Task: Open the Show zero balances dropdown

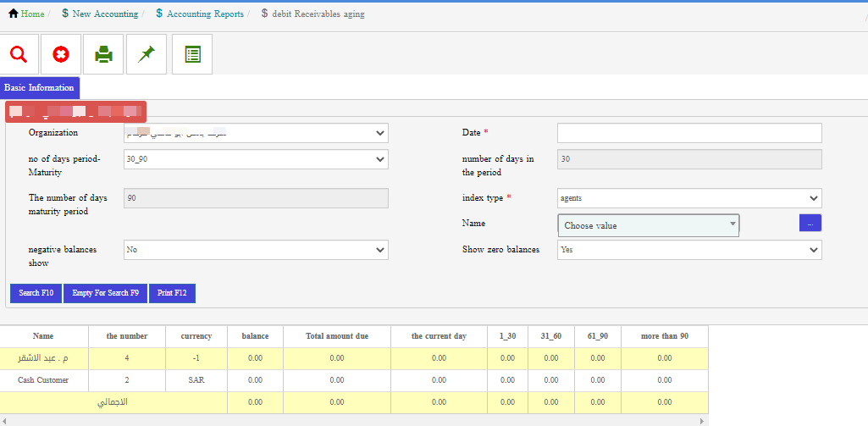Action: (689, 250)
